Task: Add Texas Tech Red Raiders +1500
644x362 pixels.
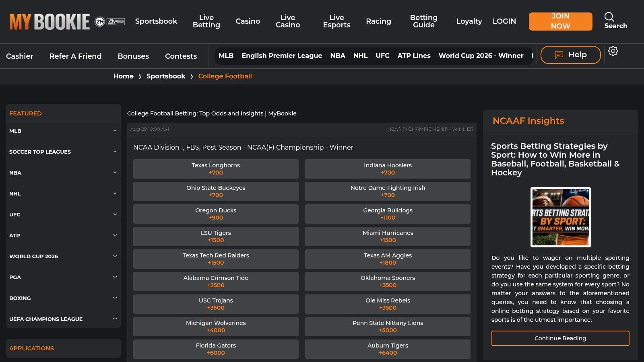Action: click(x=216, y=259)
